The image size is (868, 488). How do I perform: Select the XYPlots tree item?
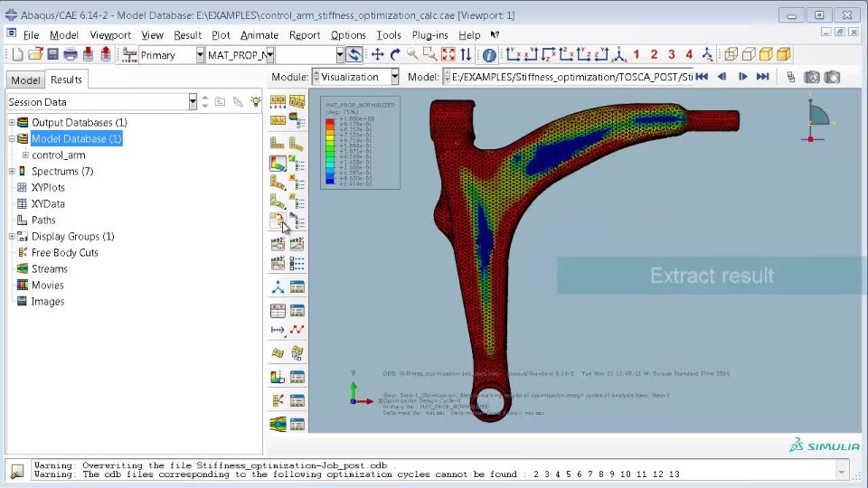48,188
